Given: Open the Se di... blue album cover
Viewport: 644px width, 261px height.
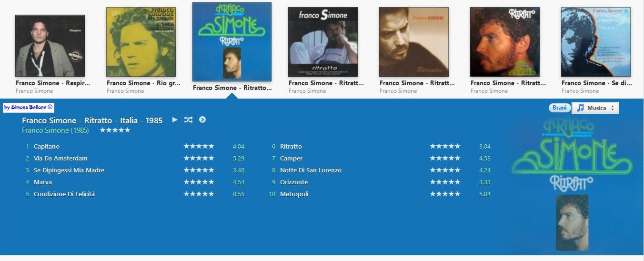Looking at the screenshot, I should click(596, 42).
